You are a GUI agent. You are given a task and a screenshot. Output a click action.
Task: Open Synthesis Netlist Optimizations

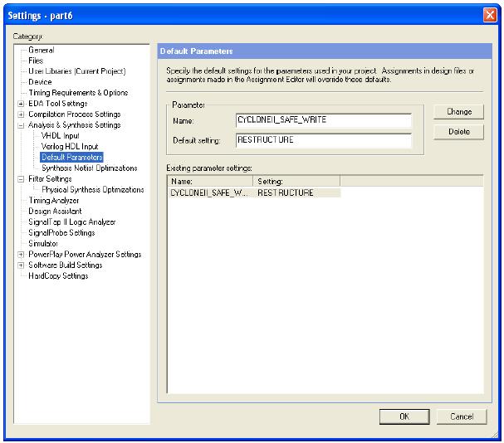pyautogui.click(x=90, y=168)
